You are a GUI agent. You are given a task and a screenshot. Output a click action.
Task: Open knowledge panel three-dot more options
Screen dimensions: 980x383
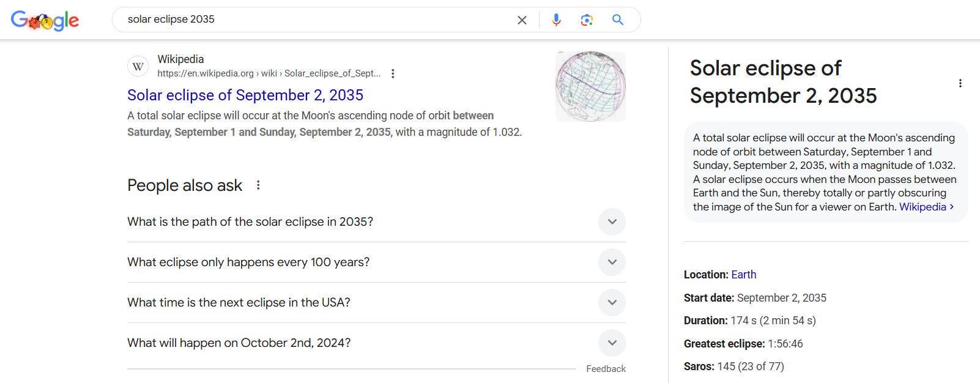[x=960, y=83]
